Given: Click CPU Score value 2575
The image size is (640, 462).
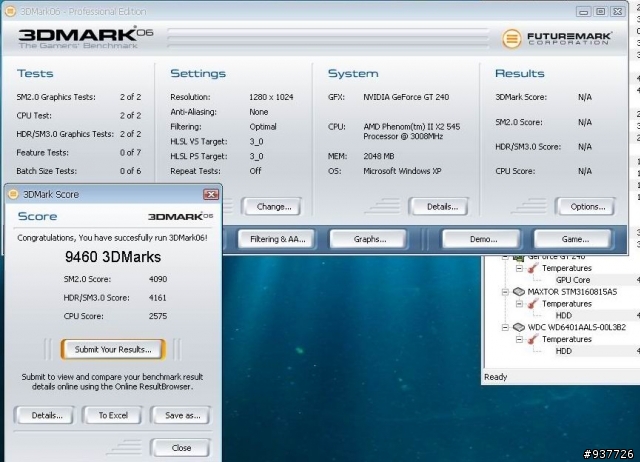Looking at the screenshot, I should point(158,316).
